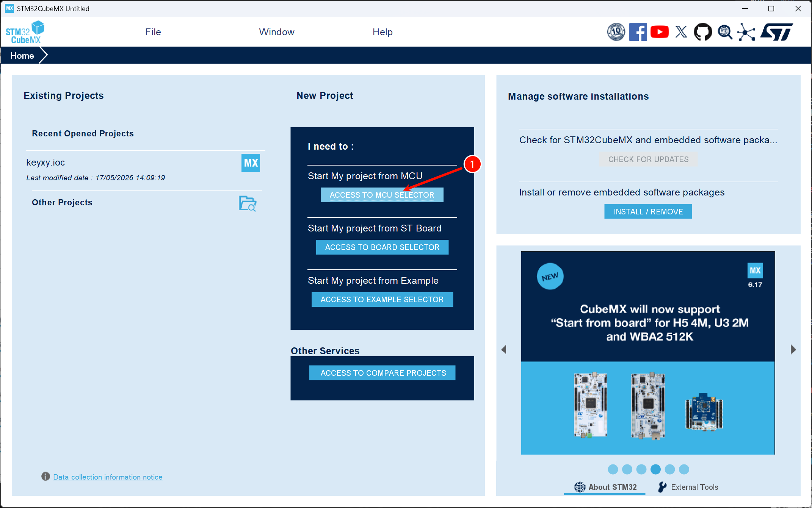The image size is (812, 508).
Task: Click the Recent Opened Projects heading
Action: (x=83, y=134)
